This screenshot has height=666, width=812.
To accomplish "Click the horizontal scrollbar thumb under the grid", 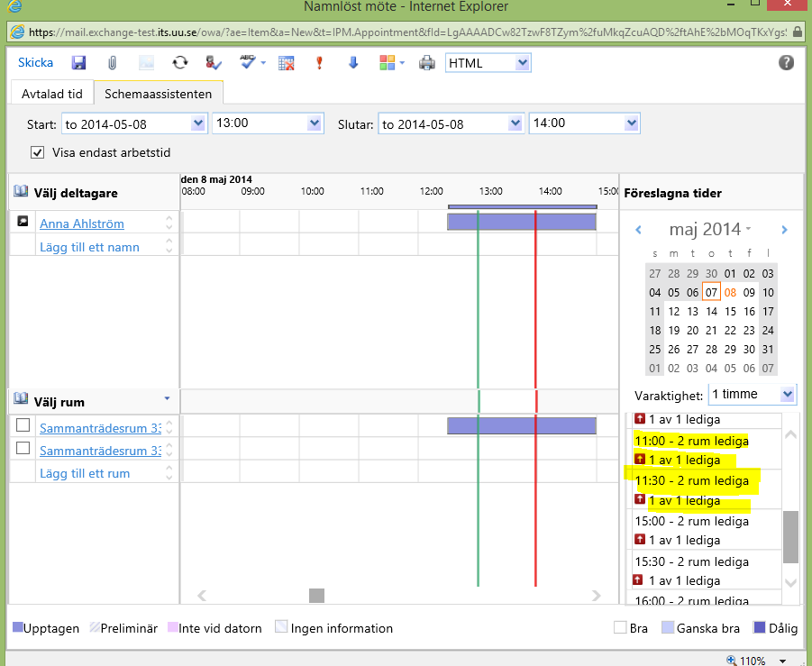I will tap(316, 596).
